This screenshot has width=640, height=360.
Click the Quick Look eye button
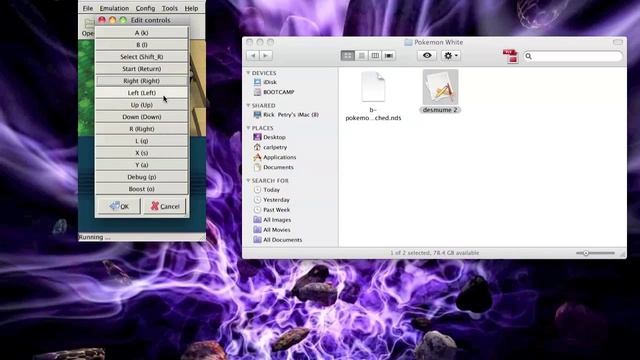[x=427, y=56]
